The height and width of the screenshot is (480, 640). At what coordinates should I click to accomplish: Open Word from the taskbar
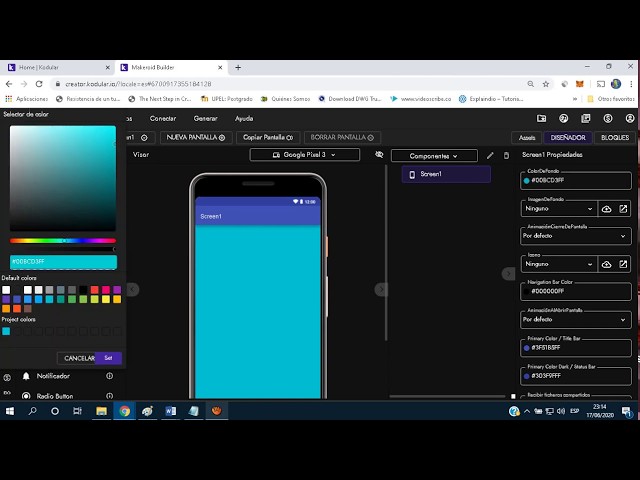coord(171,411)
